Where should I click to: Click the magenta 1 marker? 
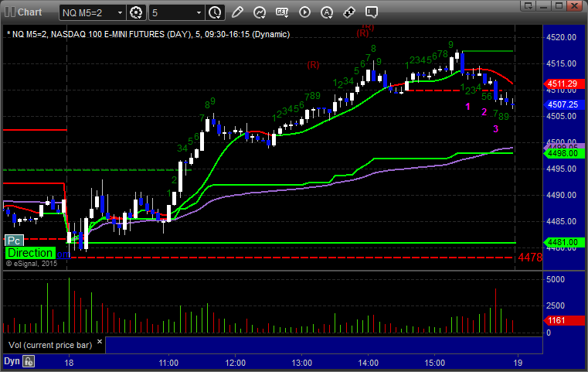(467, 107)
